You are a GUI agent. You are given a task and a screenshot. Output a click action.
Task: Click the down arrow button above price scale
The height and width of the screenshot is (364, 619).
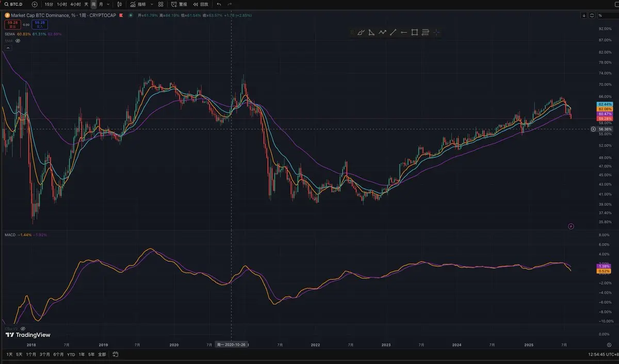pyautogui.click(x=584, y=15)
